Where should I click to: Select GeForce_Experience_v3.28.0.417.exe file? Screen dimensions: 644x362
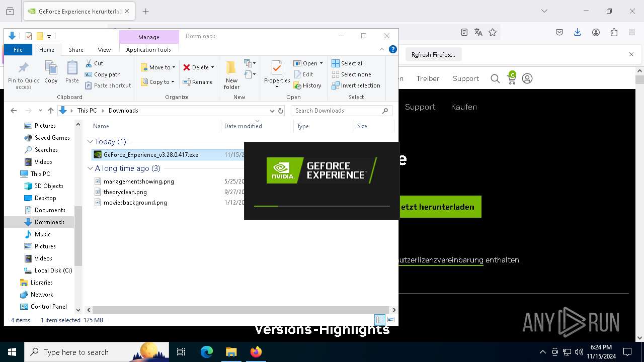point(151,155)
